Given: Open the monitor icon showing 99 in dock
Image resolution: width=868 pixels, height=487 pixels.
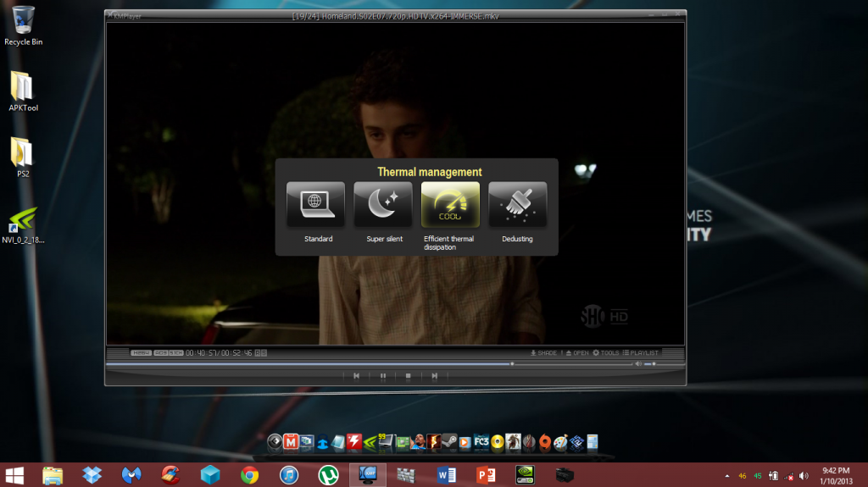Looking at the screenshot, I should (x=386, y=441).
